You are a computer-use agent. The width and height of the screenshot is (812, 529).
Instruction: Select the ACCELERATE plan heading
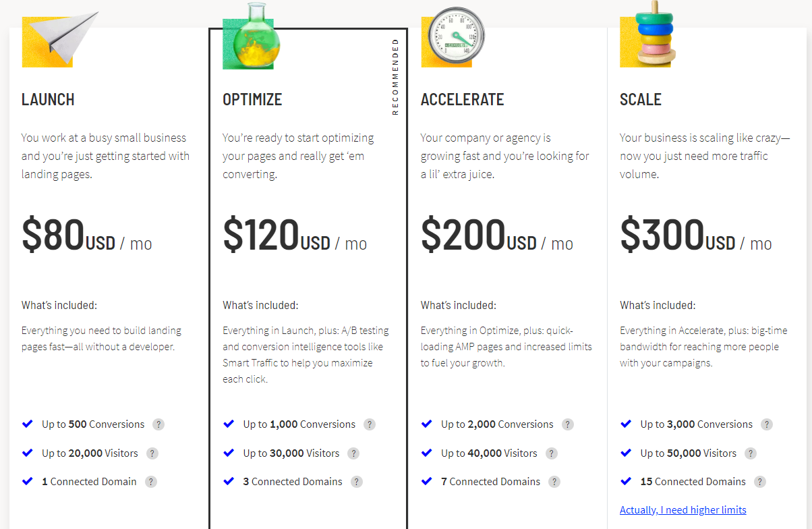[x=463, y=100]
